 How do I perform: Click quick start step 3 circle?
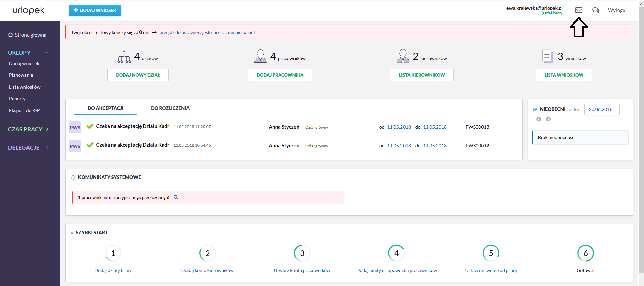pos(302,253)
